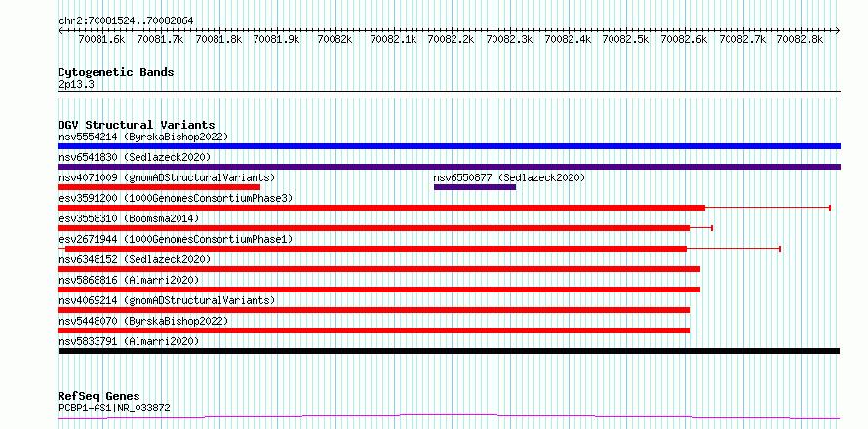Open the esv3558310 (Boomsma2014) label
This screenshot has width=868, height=429.
point(129,218)
